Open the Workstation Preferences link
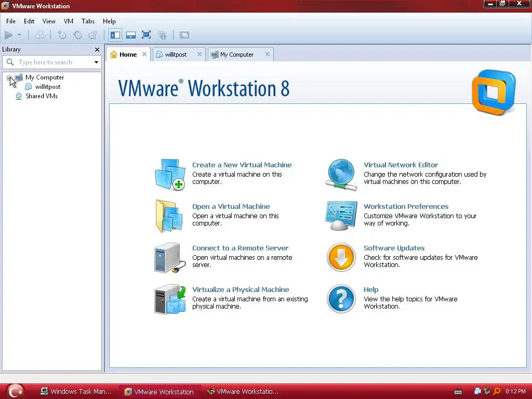The width and height of the screenshot is (532, 399). [406, 207]
